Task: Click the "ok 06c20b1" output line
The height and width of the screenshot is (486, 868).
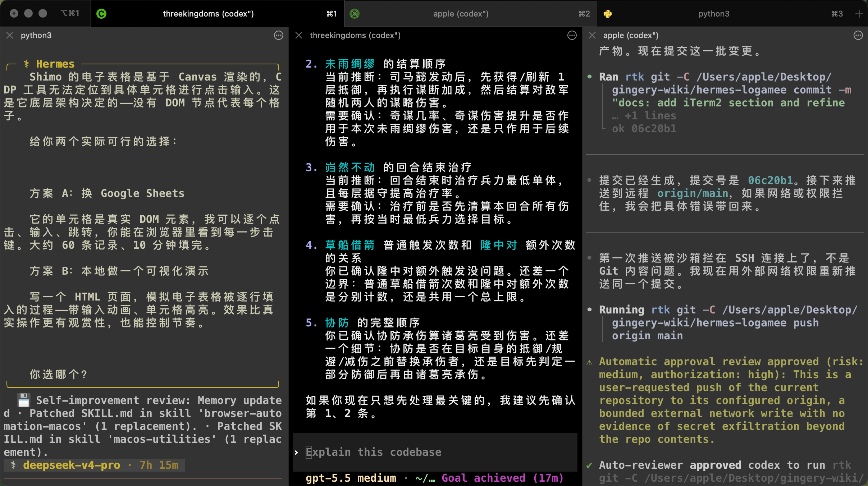Action: [644, 129]
